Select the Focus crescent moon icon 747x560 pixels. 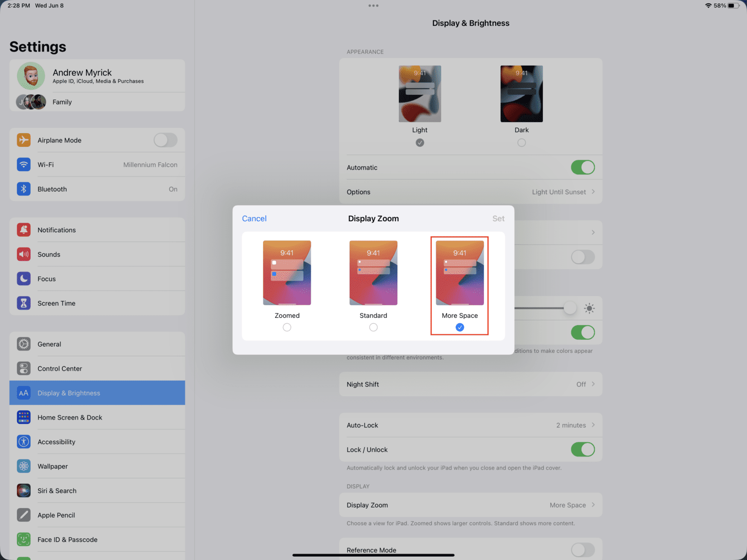pos(24,279)
